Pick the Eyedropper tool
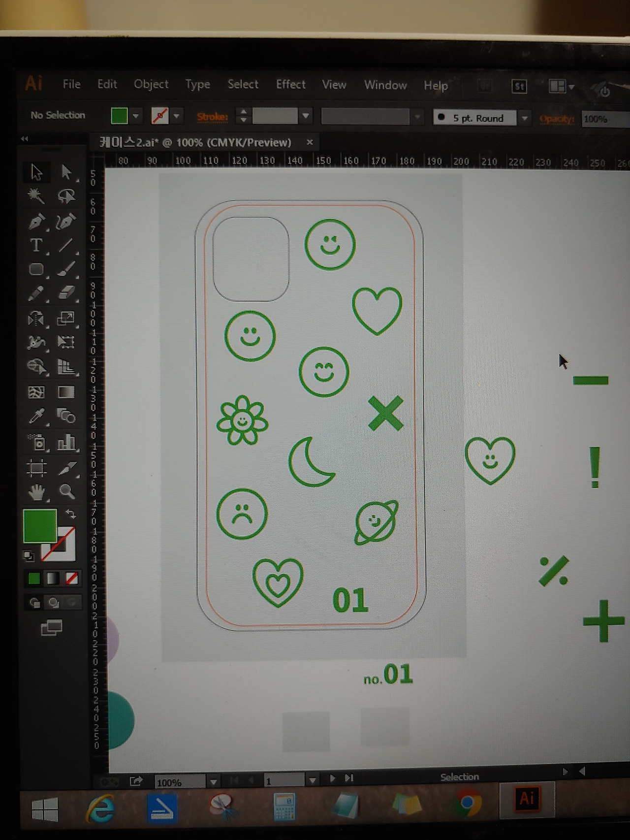 pyautogui.click(x=36, y=417)
